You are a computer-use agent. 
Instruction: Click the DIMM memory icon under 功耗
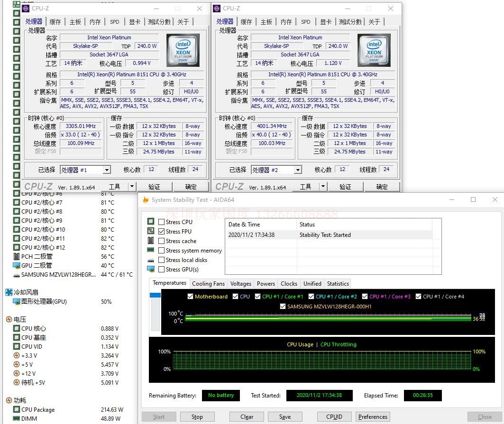point(17,418)
